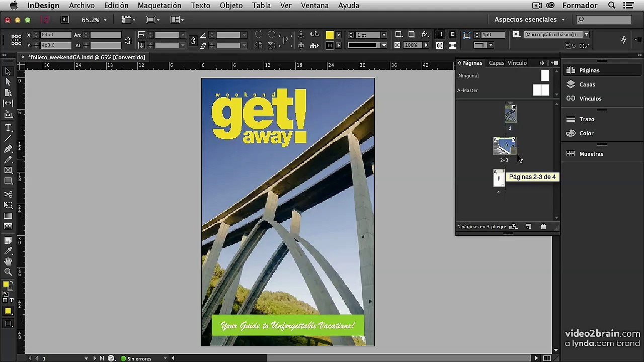The width and height of the screenshot is (644, 362).
Task: Enable no text wrap option
Action: [440, 35]
